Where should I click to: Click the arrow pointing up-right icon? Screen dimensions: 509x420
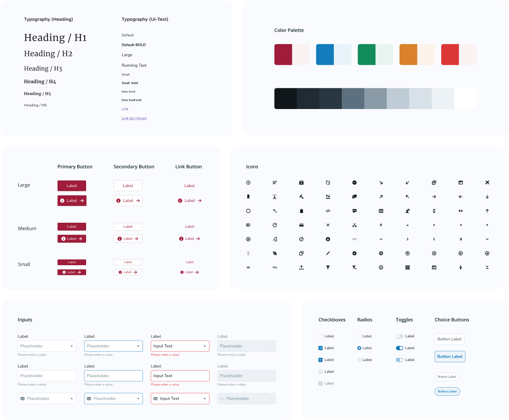point(381,196)
